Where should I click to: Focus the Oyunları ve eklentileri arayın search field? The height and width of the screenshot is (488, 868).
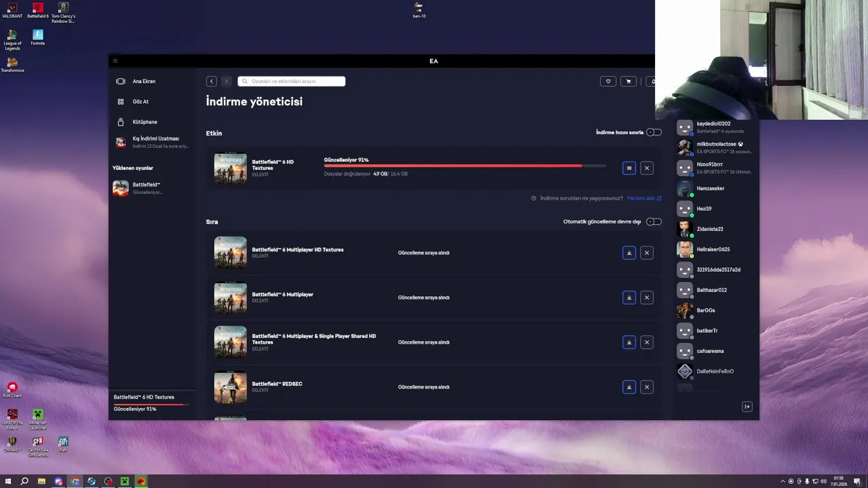pos(292,81)
